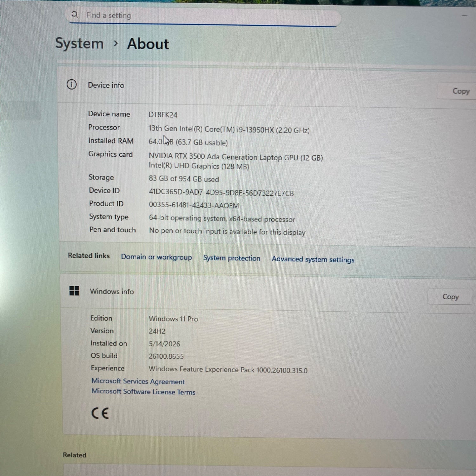The width and height of the screenshot is (476, 476).
Task: Click the About page title
Action: point(148,44)
